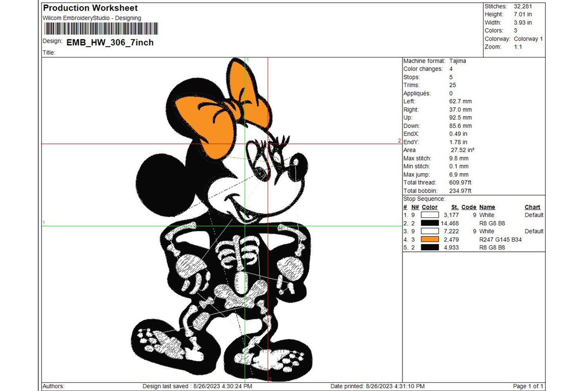The image size is (588, 391).
Task: Click the barcode under the worksheet header
Action: tap(101, 29)
